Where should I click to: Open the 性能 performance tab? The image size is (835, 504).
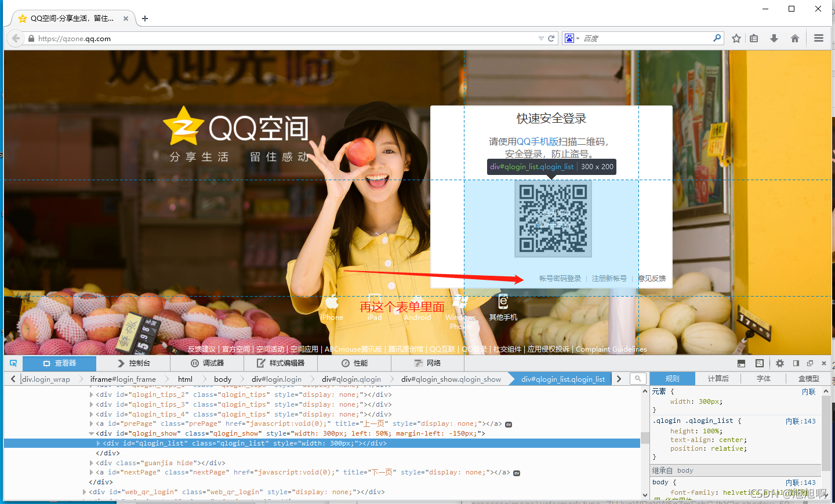click(x=354, y=363)
